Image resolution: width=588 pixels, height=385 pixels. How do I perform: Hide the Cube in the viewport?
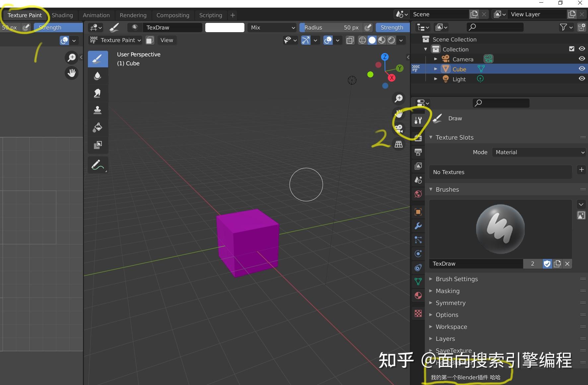click(582, 69)
